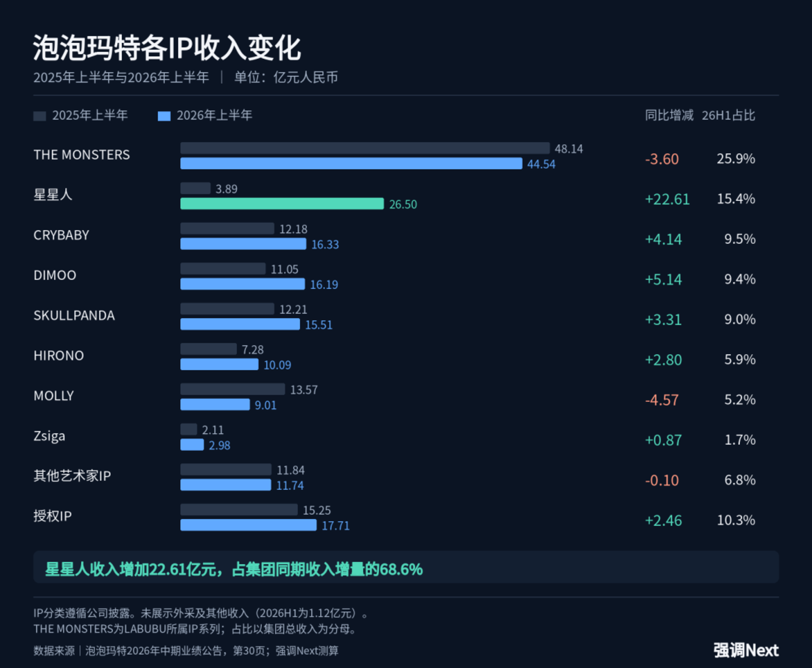Click the highlighted 星星人收入增加22.61亿元 callout

406,568
